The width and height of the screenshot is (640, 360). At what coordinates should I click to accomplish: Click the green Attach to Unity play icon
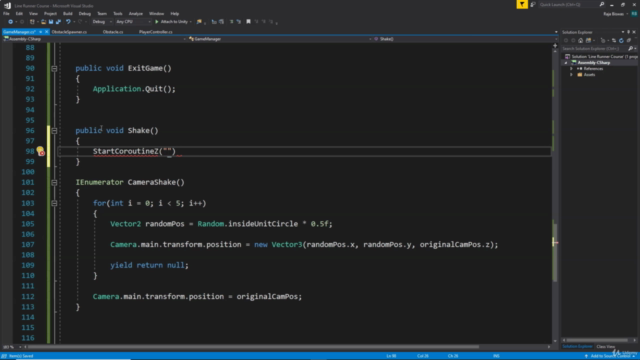coord(157,22)
